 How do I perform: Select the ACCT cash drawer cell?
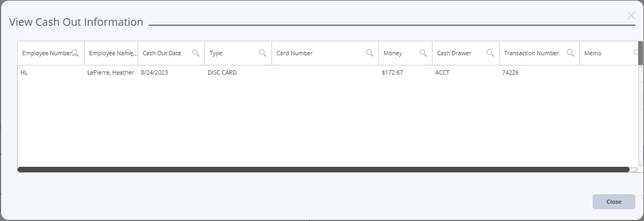click(x=466, y=72)
